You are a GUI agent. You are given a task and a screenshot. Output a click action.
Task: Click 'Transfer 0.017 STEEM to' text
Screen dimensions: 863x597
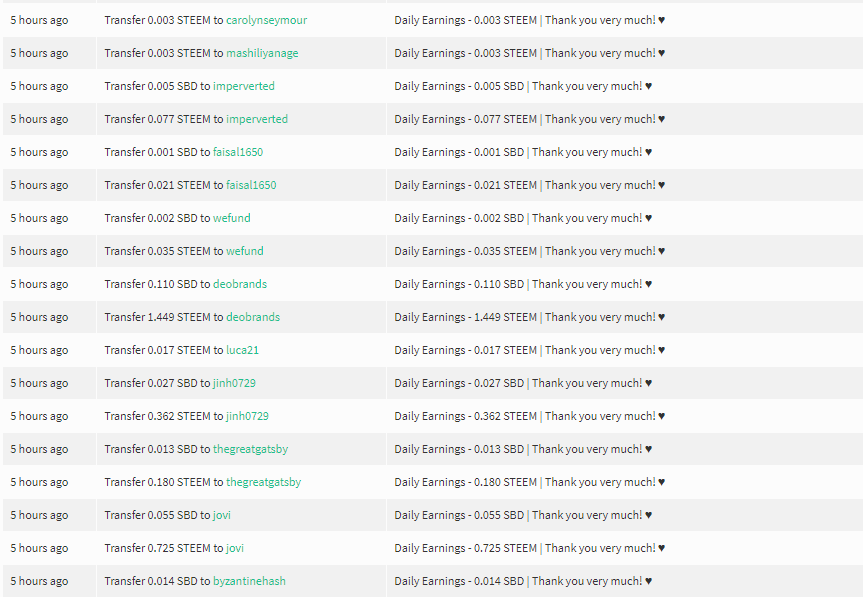(164, 350)
